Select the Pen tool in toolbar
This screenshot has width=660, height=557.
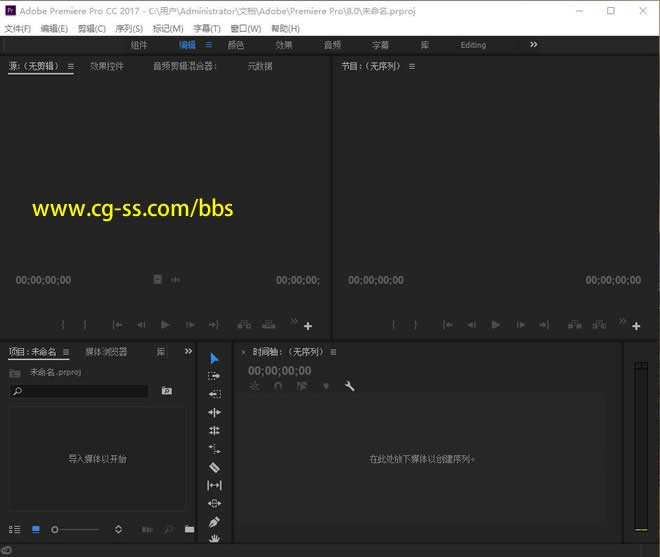[214, 521]
